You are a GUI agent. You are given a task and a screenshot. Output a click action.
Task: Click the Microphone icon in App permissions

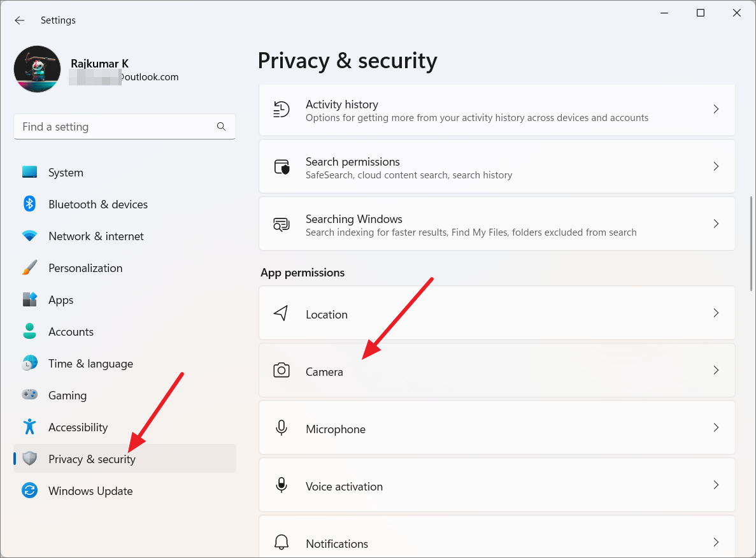(x=282, y=428)
